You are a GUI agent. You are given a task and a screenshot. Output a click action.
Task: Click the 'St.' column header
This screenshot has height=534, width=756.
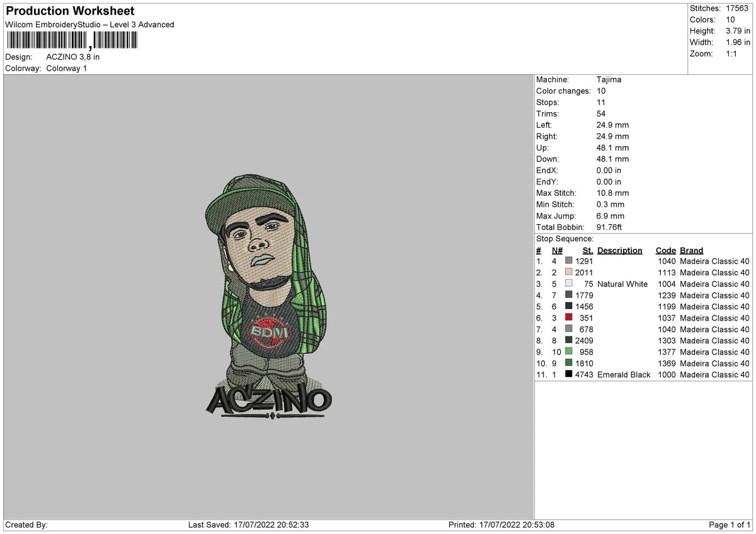tap(588, 250)
